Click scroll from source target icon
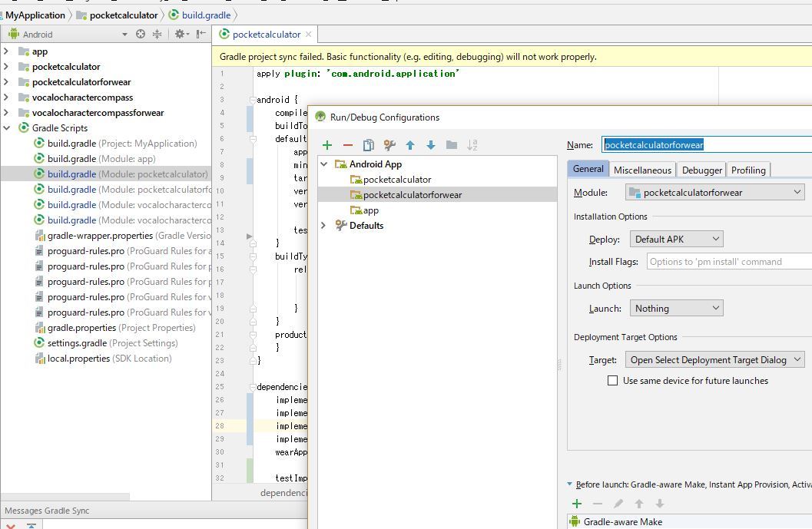Viewport: 812px width, 529px height. click(141, 34)
